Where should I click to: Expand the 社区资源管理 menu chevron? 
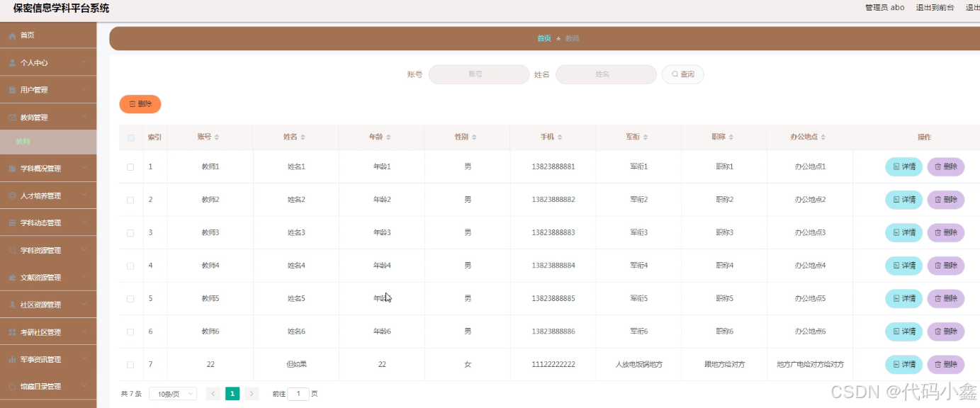point(84,305)
